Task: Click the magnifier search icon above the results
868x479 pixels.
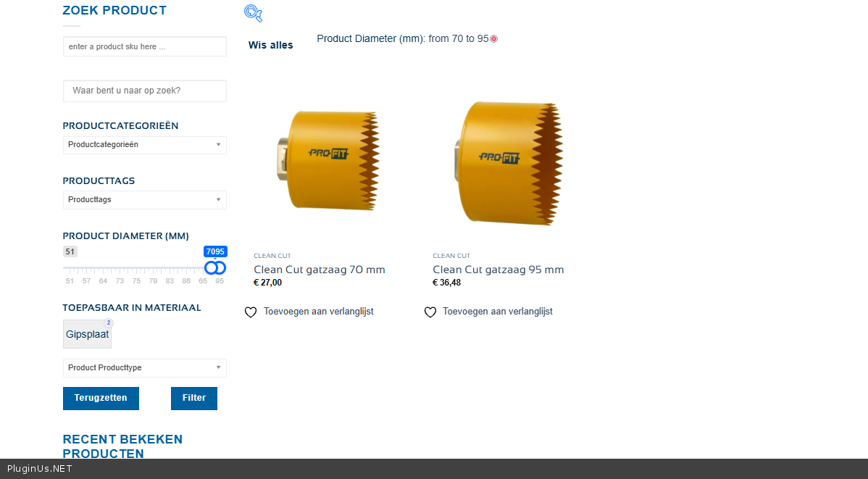Action: (x=253, y=12)
